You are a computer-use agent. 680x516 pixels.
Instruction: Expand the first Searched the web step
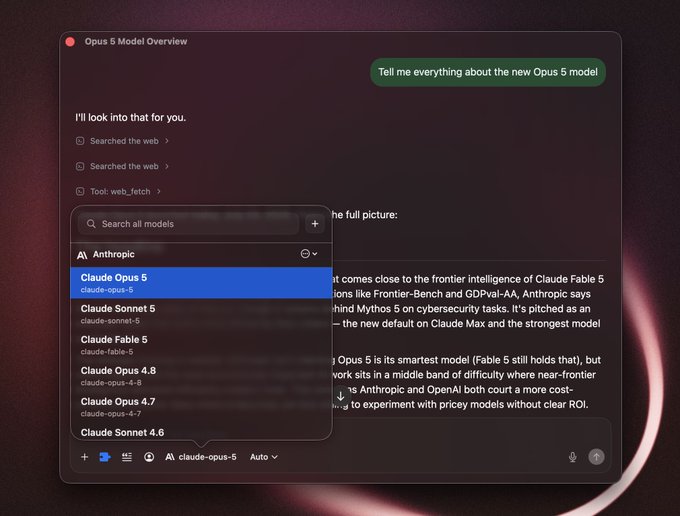tap(122, 141)
